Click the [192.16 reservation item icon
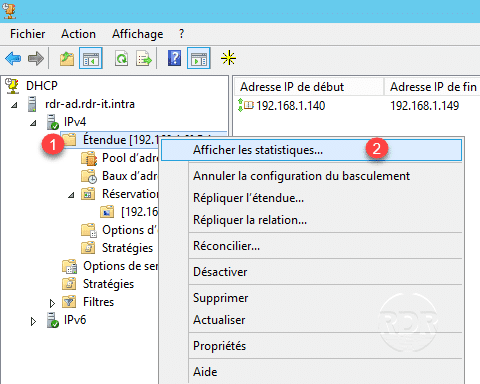480x384 pixels. (x=107, y=212)
